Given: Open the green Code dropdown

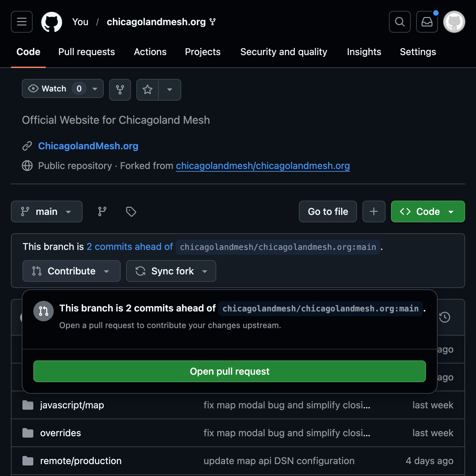Looking at the screenshot, I should coord(427,211).
